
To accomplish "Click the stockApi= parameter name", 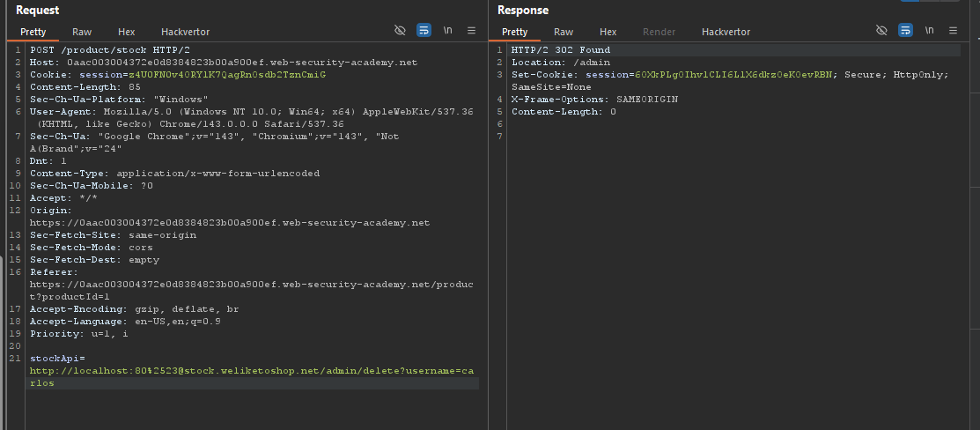I will pos(57,359).
